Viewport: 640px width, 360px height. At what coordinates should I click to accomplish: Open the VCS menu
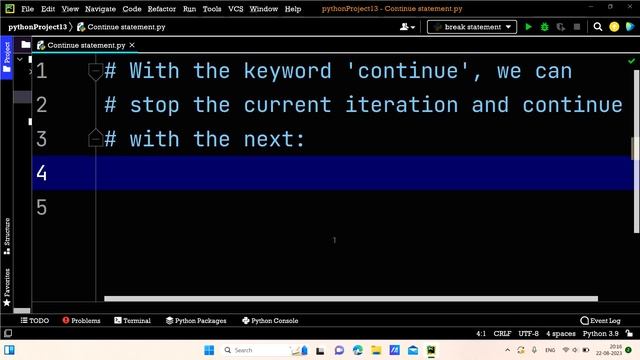tap(236, 9)
